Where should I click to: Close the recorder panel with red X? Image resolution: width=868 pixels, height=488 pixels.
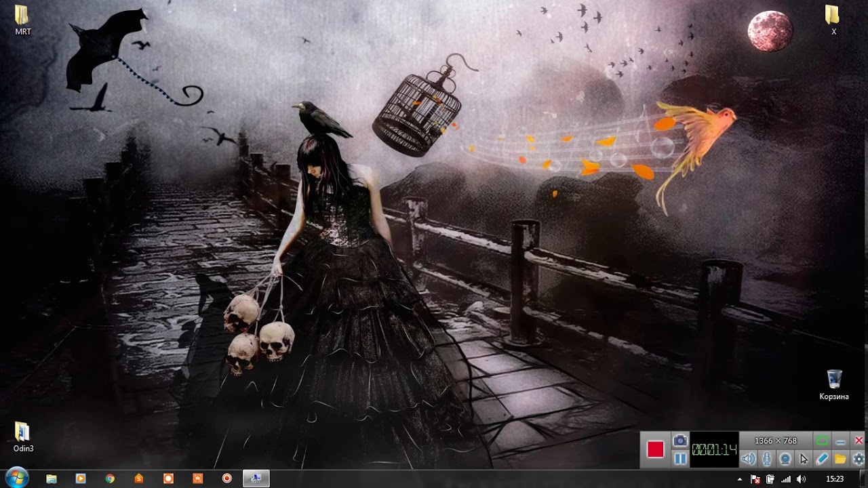(859, 441)
